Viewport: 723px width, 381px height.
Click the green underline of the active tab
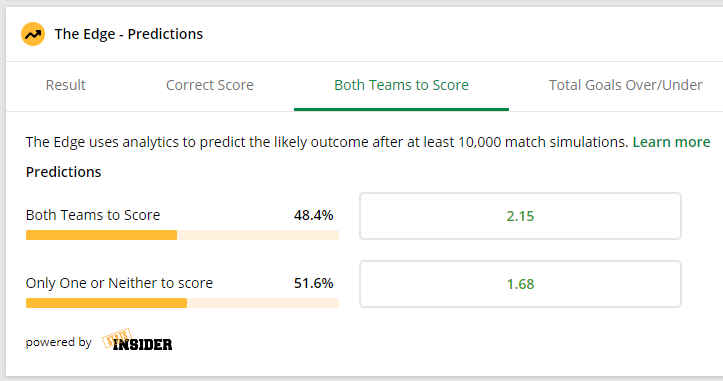[x=401, y=109]
